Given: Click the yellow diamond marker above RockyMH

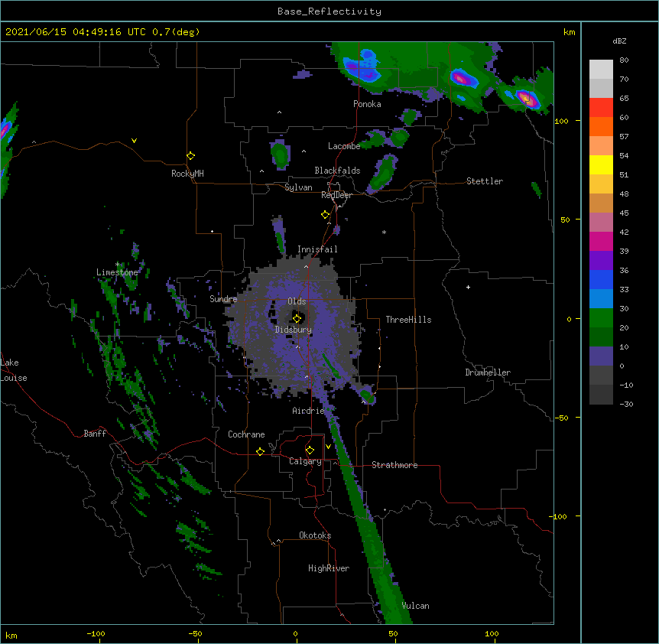Looking at the screenshot, I should 191,156.
